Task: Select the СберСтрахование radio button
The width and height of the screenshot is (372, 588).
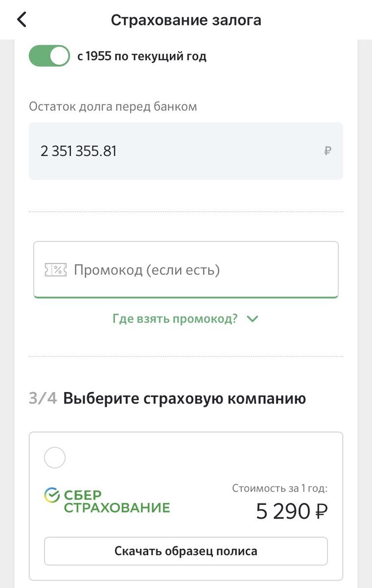Action: click(x=54, y=457)
